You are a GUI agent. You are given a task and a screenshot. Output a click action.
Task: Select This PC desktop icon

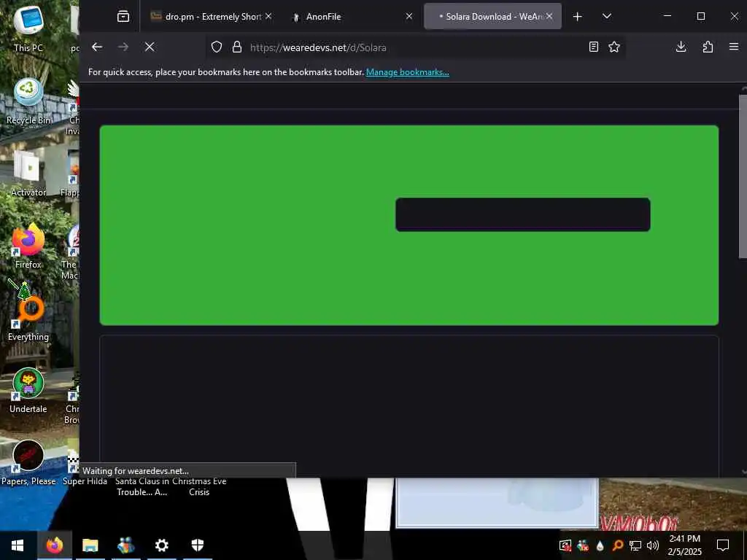click(x=28, y=28)
